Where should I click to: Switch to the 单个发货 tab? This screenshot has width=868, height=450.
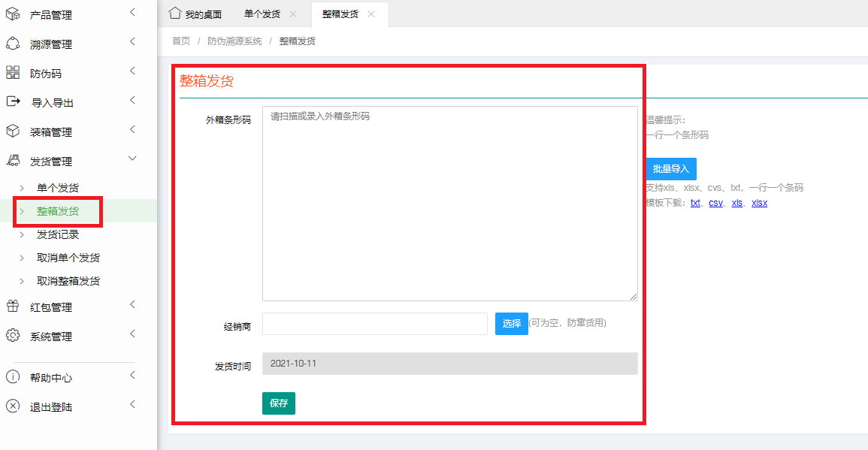click(262, 14)
